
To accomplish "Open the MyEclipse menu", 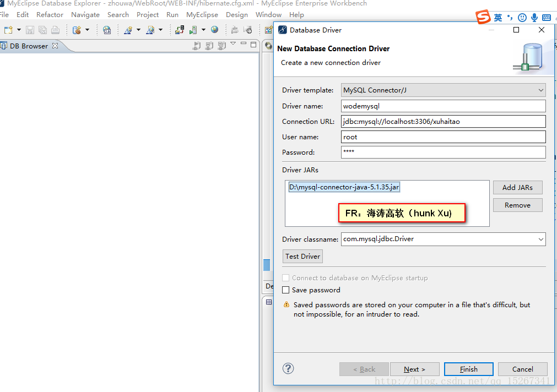I will [202, 14].
